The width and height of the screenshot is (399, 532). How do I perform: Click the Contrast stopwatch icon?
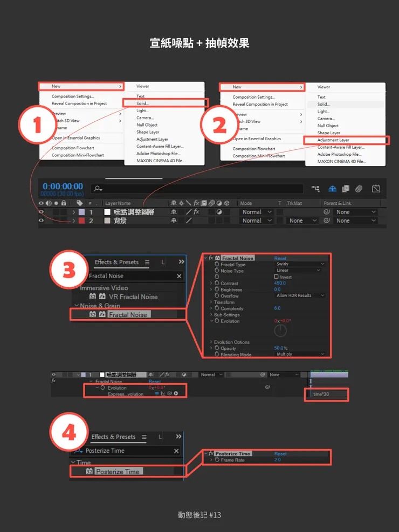coord(217,283)
